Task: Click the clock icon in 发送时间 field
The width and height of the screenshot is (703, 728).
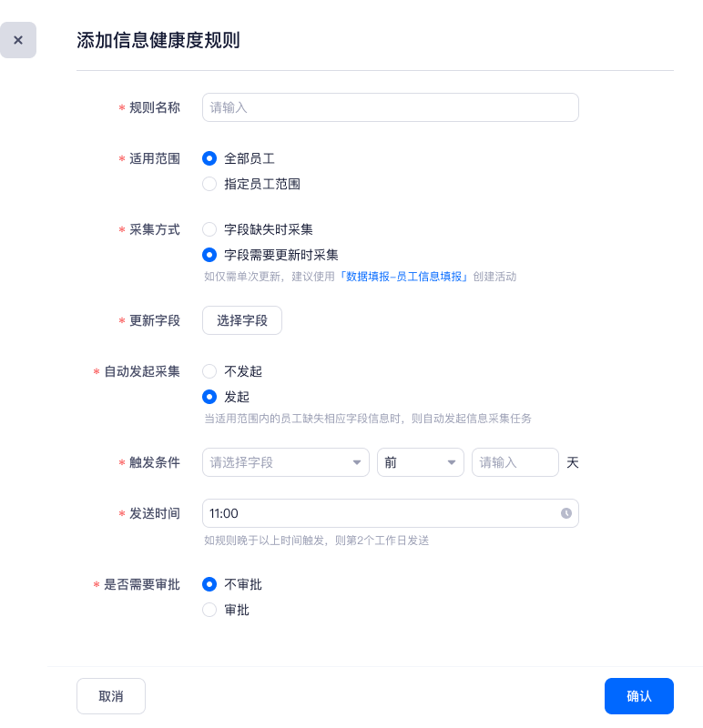Action: point(565,513)
